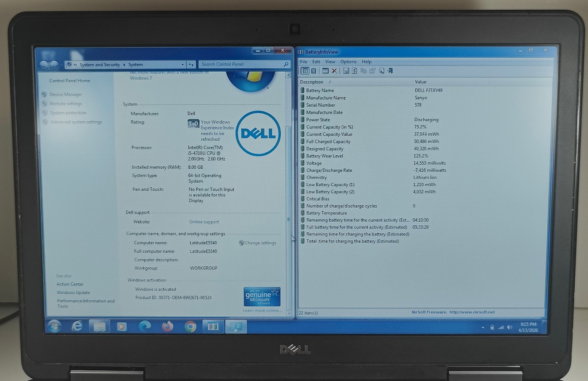Click Learn more online link
This screenshot has width=588, height=381.
click(262, 310)
